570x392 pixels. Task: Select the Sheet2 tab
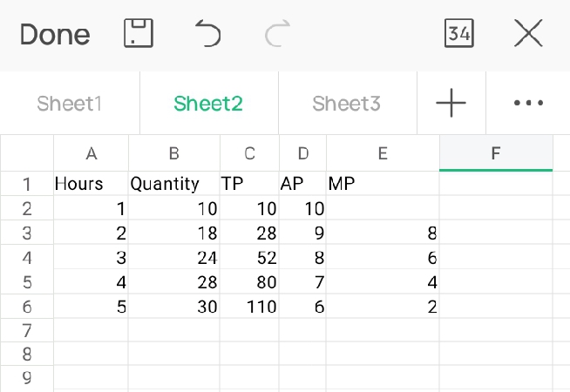[x=208, y=104]
